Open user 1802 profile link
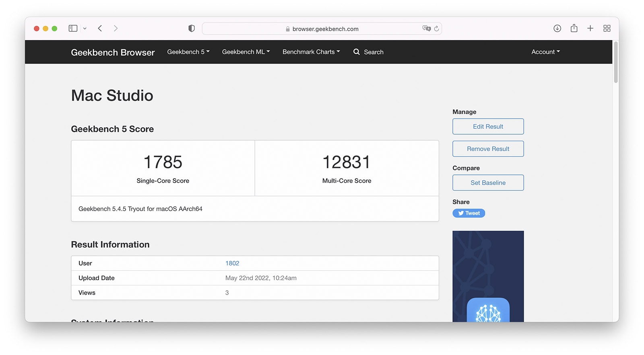The height and width of the screenshot is (355, 644). 232,263
